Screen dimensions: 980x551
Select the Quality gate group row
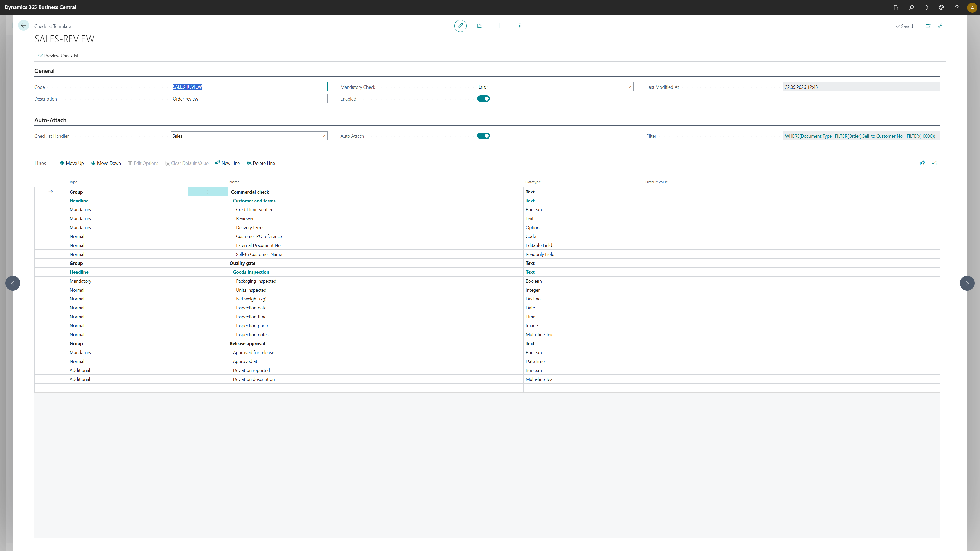(487, 263)
